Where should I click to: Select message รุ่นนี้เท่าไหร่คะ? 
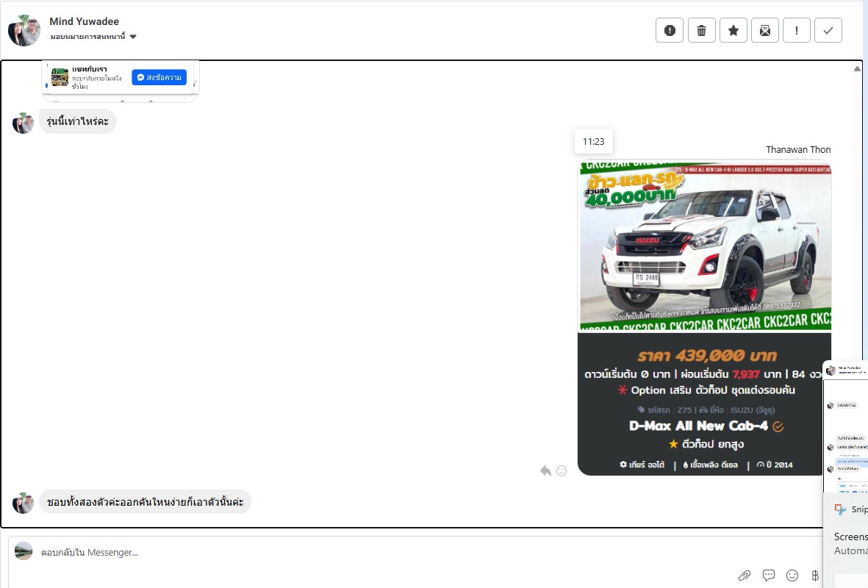tap(77, 121)
